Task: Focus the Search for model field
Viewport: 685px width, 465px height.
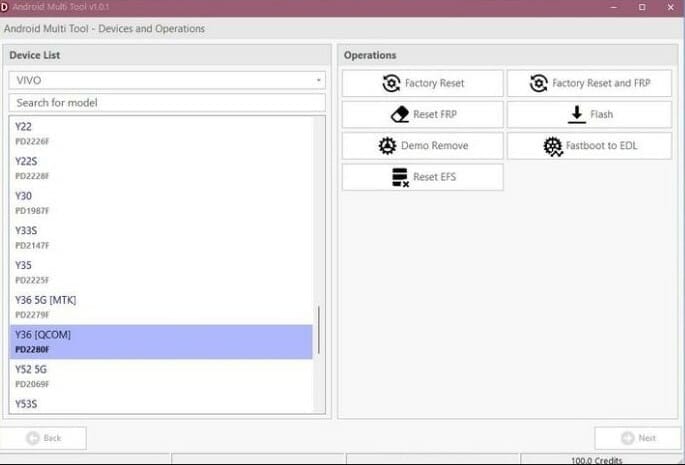Action: (x=167, y=103)
